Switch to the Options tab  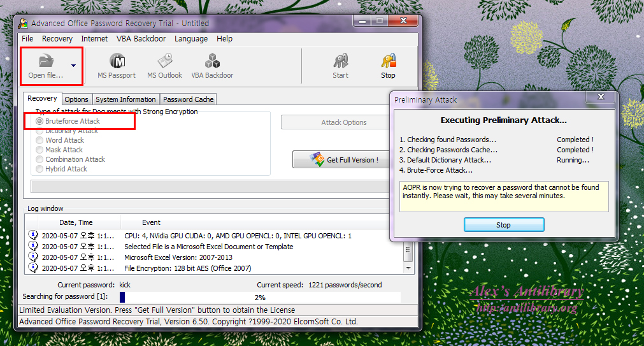click(x=76, y=99)
